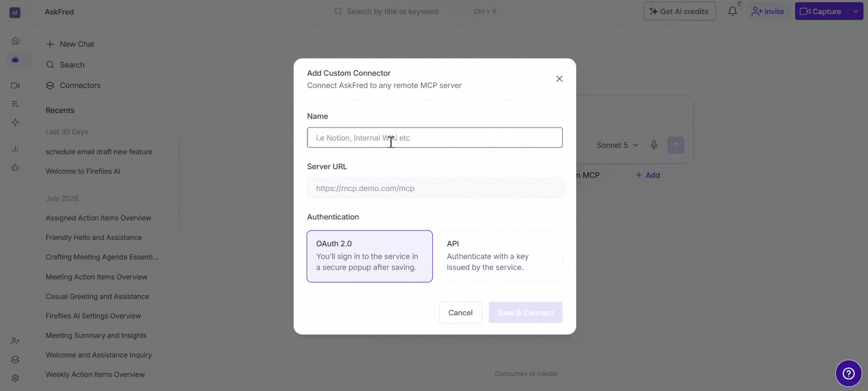Open Search in the AskFred panel
Viewport: 868px width, 391px height.
click(66, 65)
